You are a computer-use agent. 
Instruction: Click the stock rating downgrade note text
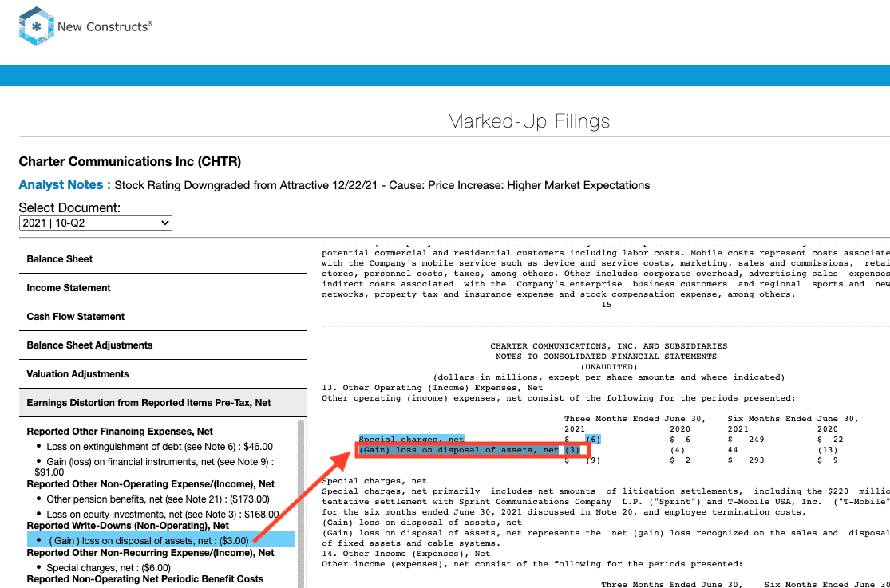(x=382, y=185)
